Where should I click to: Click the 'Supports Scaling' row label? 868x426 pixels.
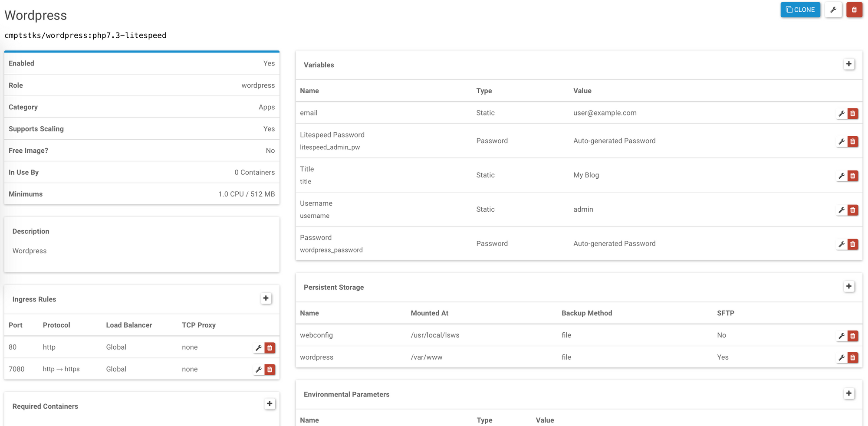[36, 128]
